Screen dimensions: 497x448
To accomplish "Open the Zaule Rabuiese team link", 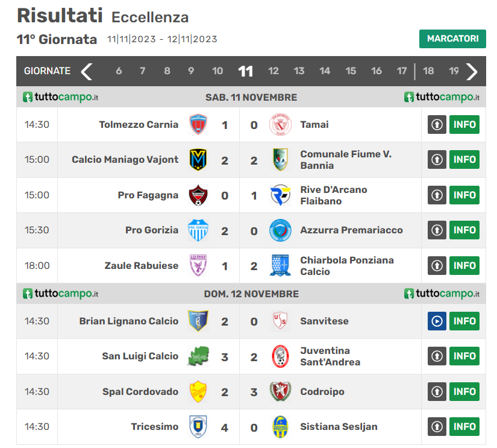I will [142, 265].
